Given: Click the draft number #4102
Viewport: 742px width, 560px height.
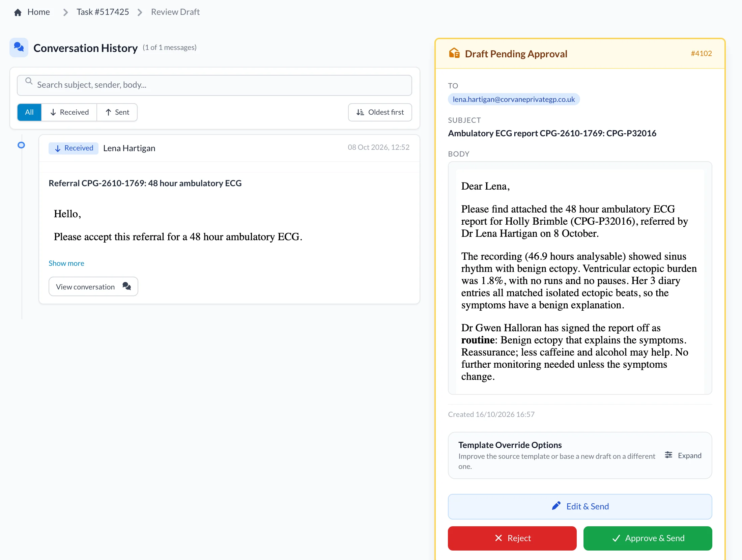Looking at the screenshot, I should pos(701,53).
